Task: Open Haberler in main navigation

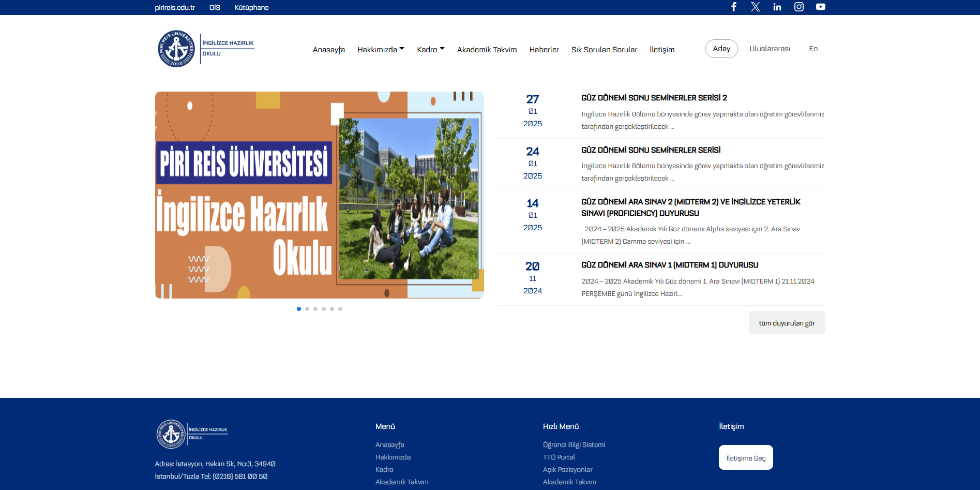Action: (x=544, y=50)
